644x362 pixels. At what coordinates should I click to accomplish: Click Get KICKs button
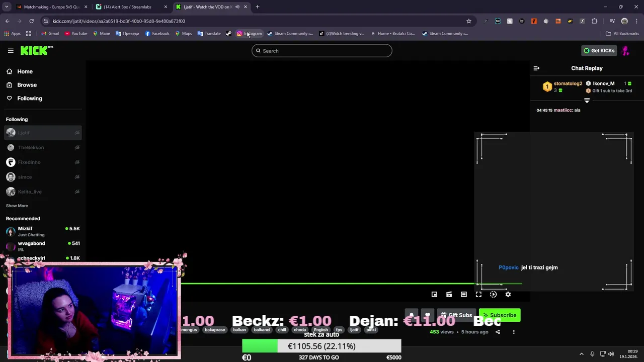pos(599,51)
